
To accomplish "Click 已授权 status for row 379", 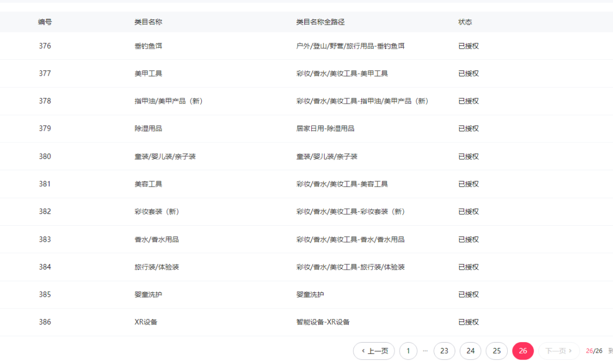I will [468, 129].
